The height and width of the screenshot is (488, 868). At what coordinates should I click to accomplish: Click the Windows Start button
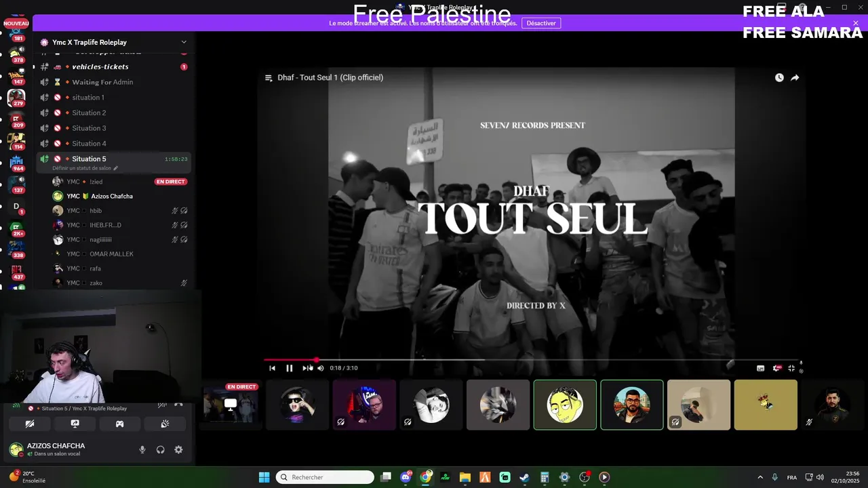[264, 477]
